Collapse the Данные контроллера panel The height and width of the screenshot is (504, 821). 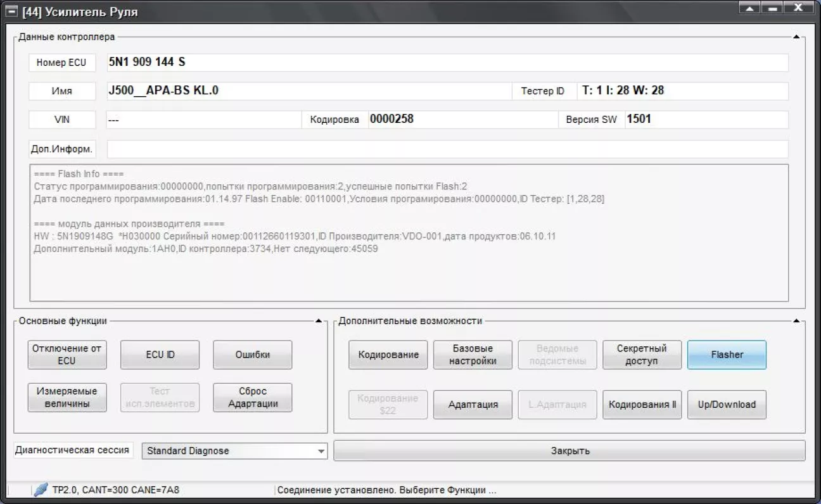pyautogui.click(x=796, y=37)
